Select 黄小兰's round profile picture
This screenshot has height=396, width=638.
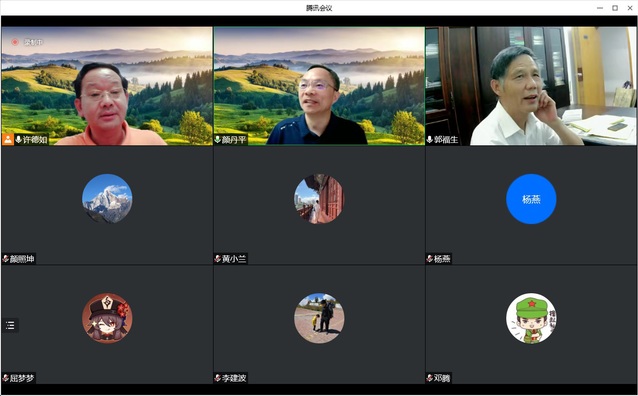click(x=319, y=199)
